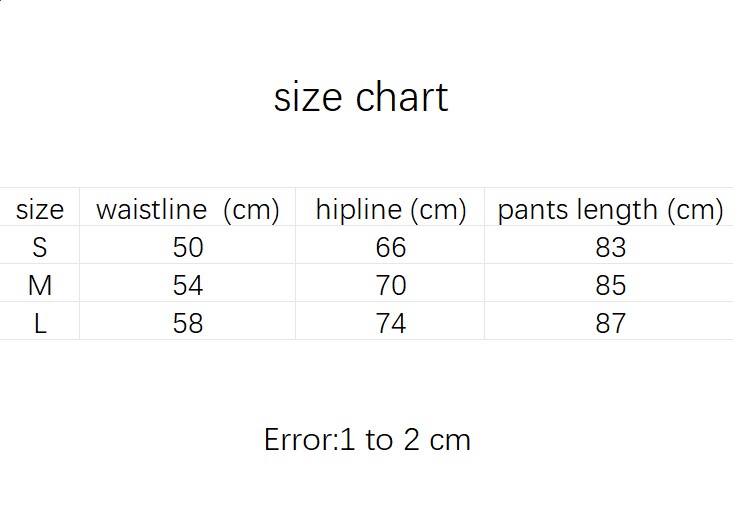Click the 'L' size row label
733x529 pixels.
click(40, 323)
